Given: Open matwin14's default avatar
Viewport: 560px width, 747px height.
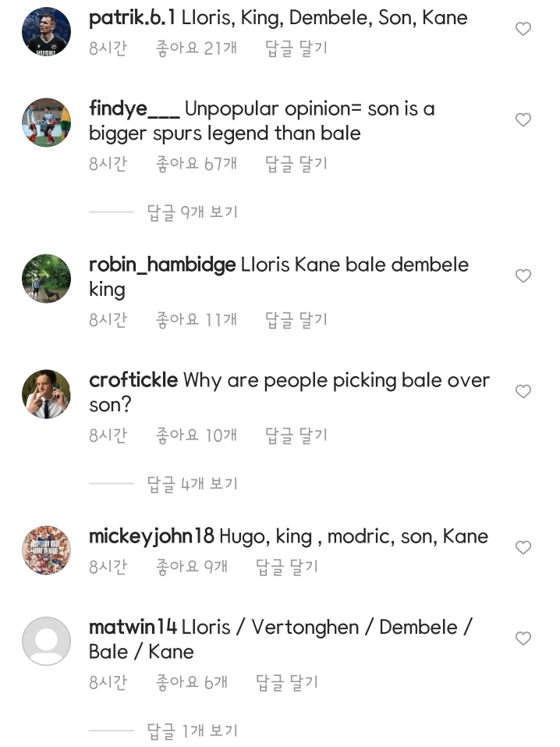Looking at the screenshot, I should coord(46,641).
